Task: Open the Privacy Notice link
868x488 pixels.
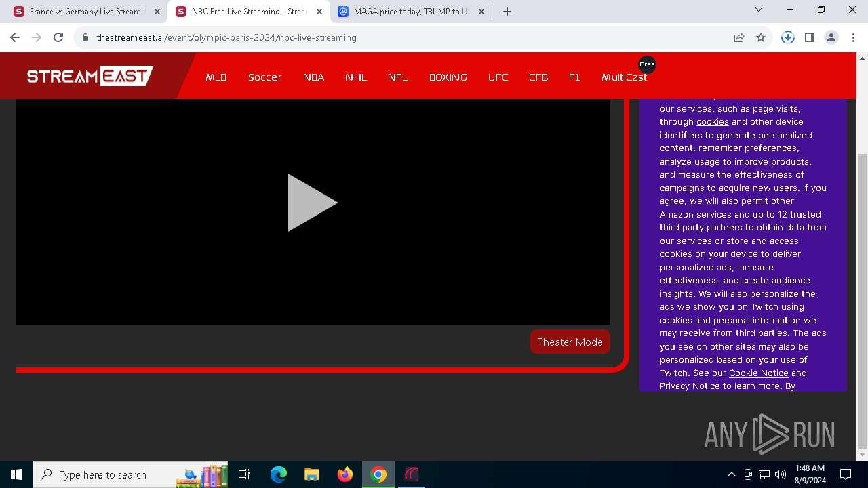Action: click(690, 386)
